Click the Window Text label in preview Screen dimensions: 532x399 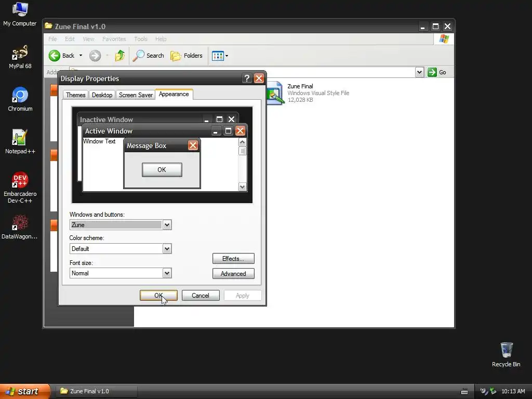(x=99, y=141)
